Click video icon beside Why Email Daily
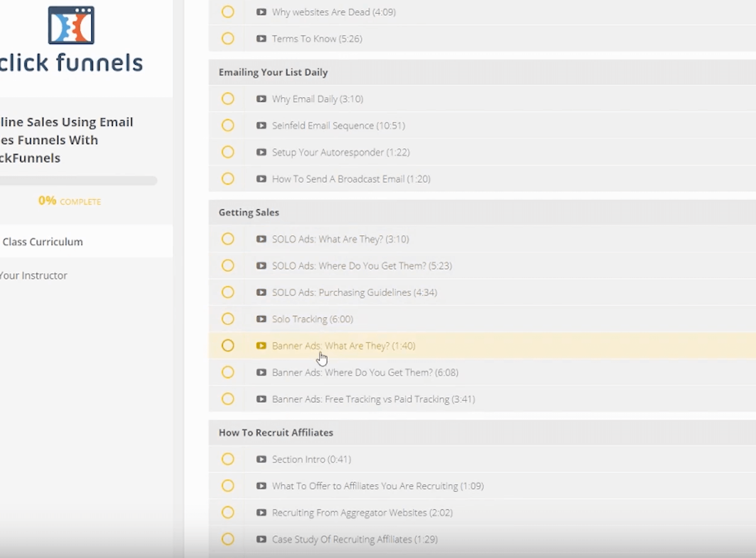 (x=261, y=99)
